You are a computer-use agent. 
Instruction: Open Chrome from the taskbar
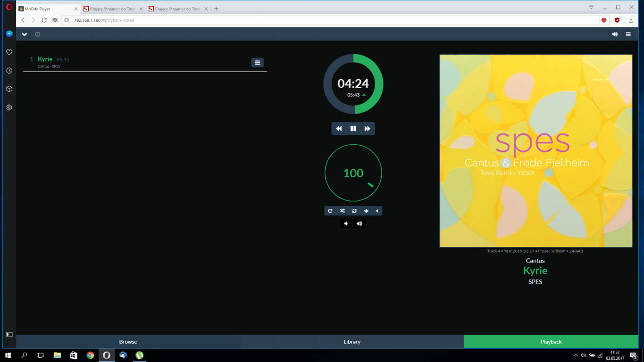point(90,355)
